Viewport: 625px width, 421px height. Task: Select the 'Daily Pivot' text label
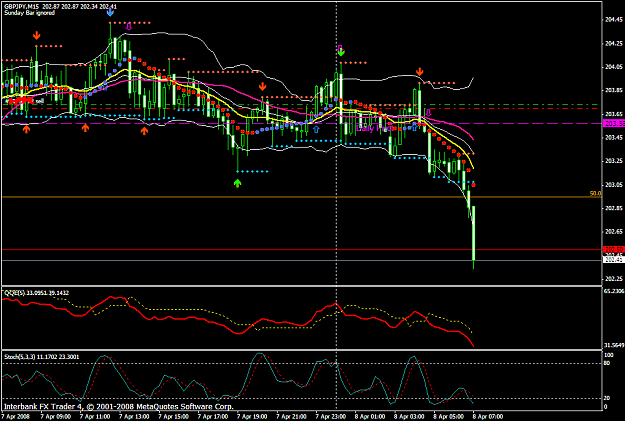coord(375,128)
